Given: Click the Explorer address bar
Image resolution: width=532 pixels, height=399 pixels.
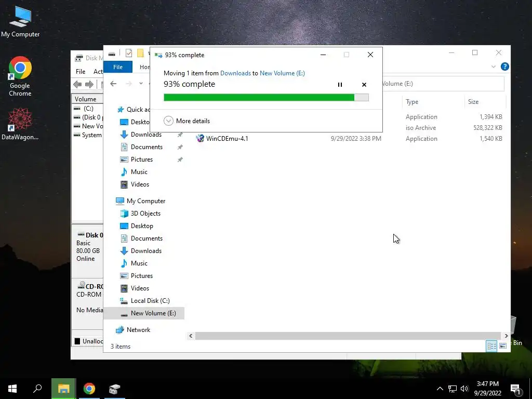Looking at the screenshot, I should (443, 84).
